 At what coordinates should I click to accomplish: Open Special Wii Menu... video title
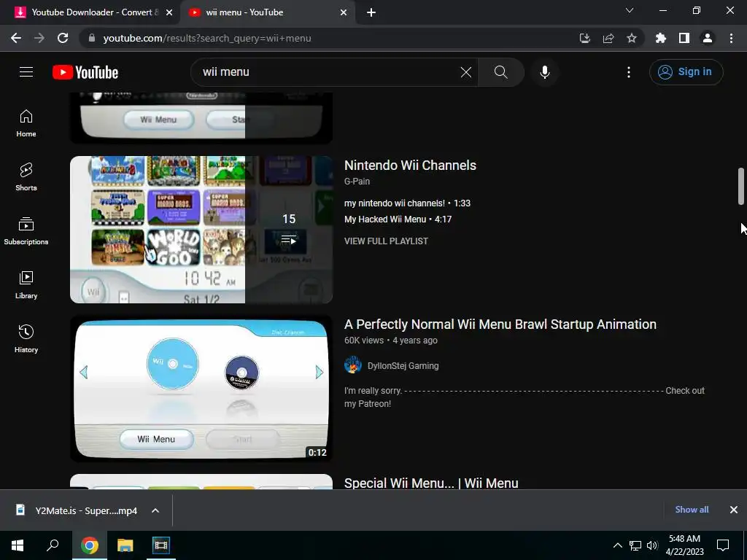[x=431, y=483]
